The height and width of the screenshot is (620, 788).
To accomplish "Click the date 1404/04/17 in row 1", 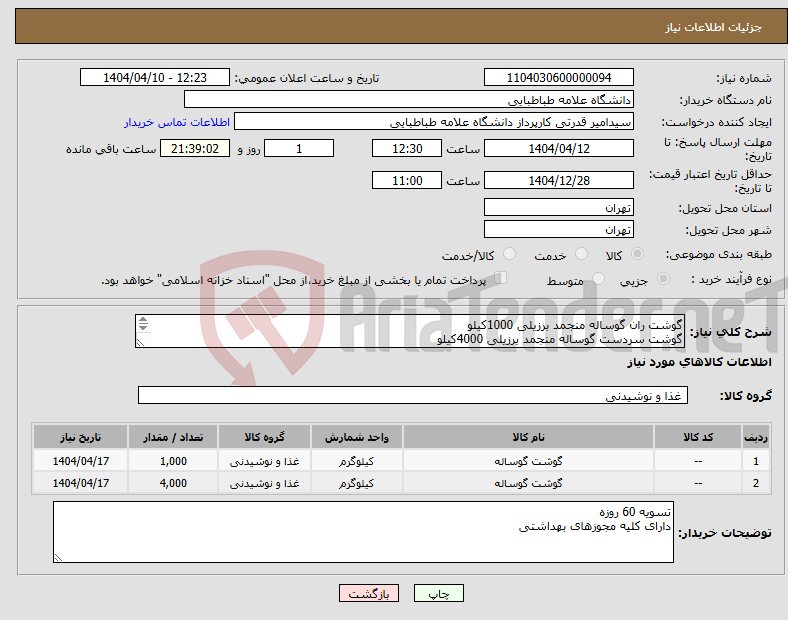I will (80, 461).
